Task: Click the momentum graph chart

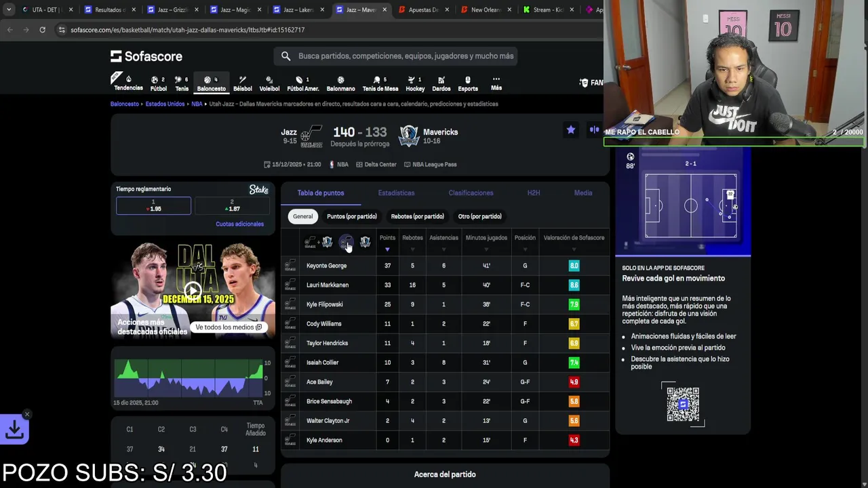Action: [x=189, y=379]
